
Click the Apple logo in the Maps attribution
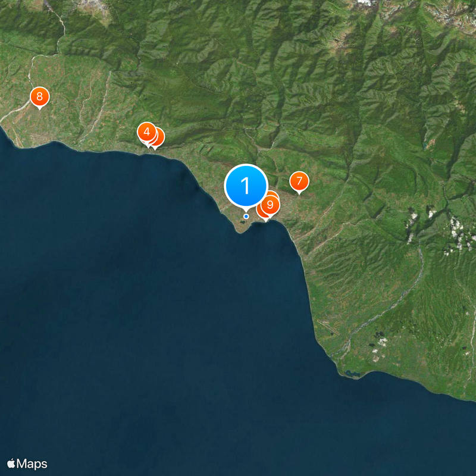11,464
